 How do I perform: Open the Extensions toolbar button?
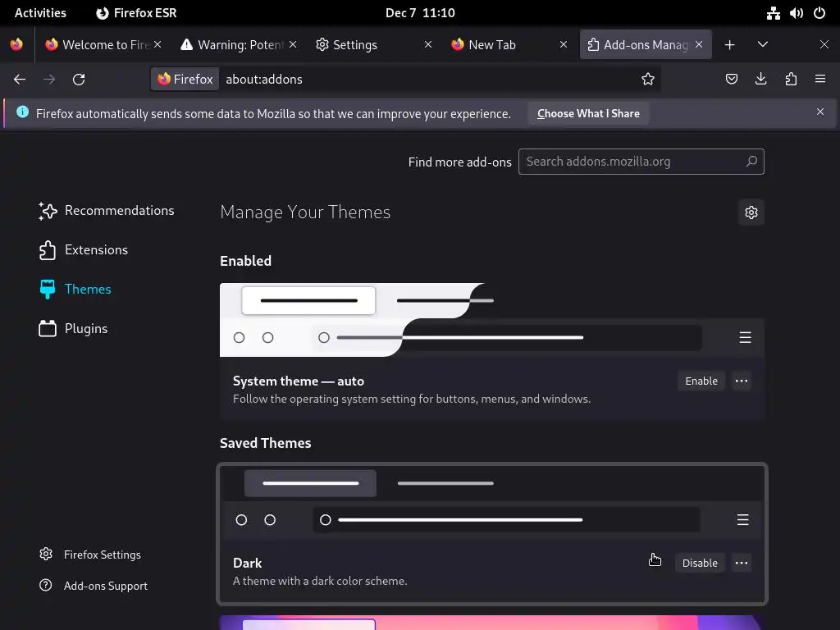791,80
